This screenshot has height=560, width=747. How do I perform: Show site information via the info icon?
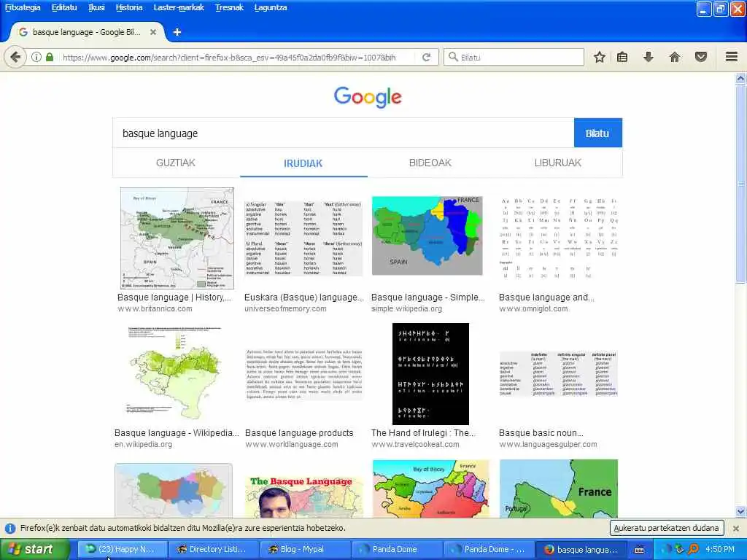pyautogui.click(x=36, y=58)
